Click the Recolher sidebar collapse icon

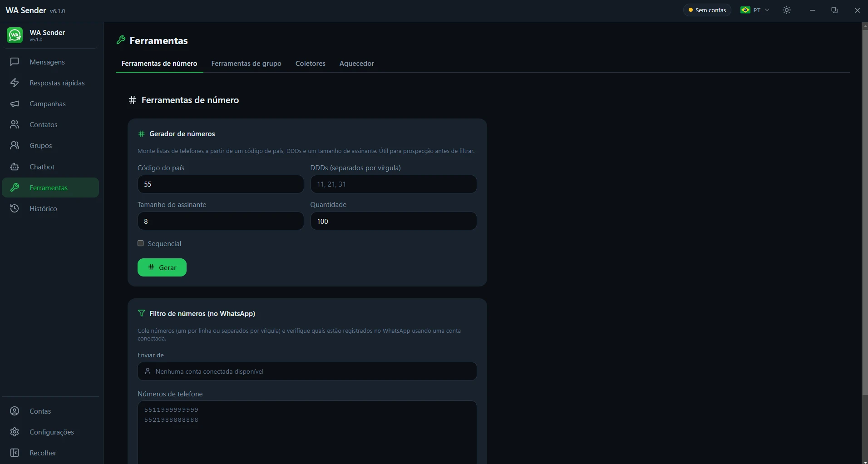[x=15, y=453]
